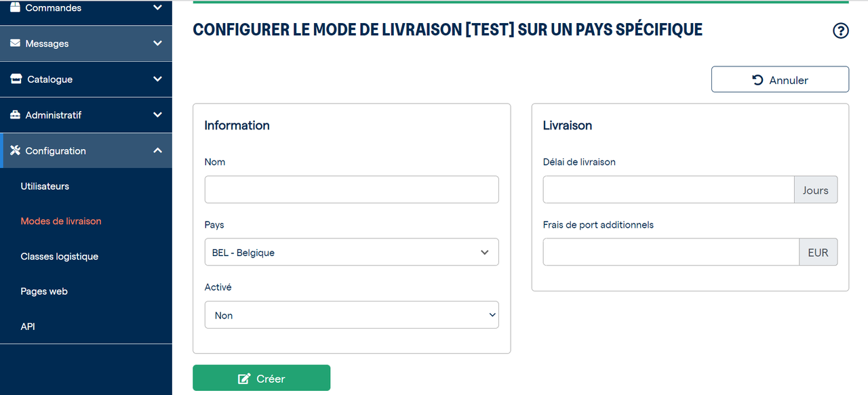Click the Administratif briefcase icon
This screenshot has width=868, height=395.
click(x=15, y=115)
